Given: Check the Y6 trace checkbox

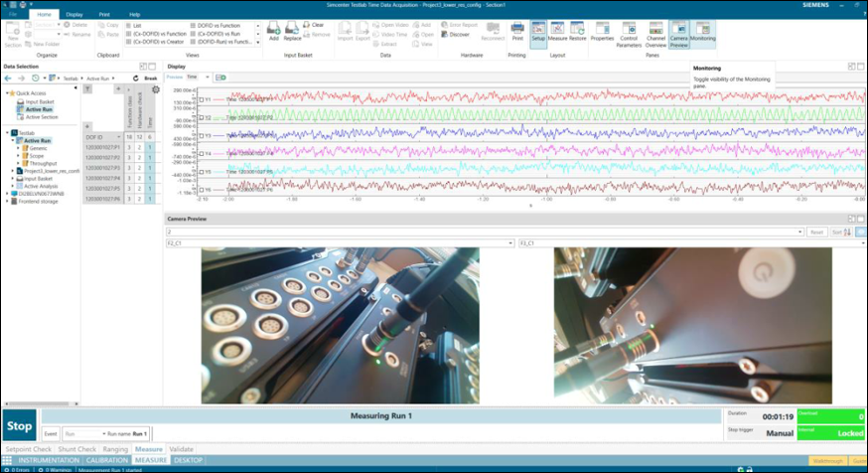Looking at the screenshot, I should click(x=202, y=190).
